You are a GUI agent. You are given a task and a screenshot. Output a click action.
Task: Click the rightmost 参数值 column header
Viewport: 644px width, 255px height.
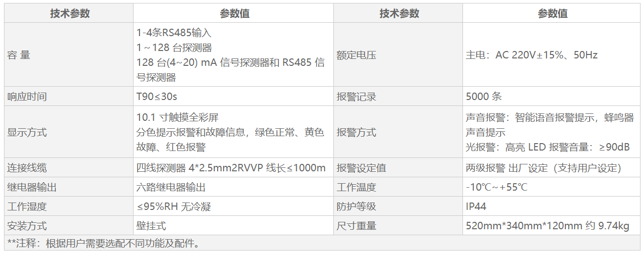pyautogui.click(x=552, y=14)
